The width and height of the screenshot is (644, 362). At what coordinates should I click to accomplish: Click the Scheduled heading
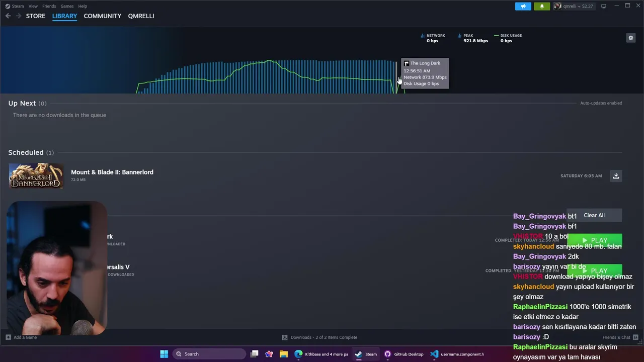26,152
